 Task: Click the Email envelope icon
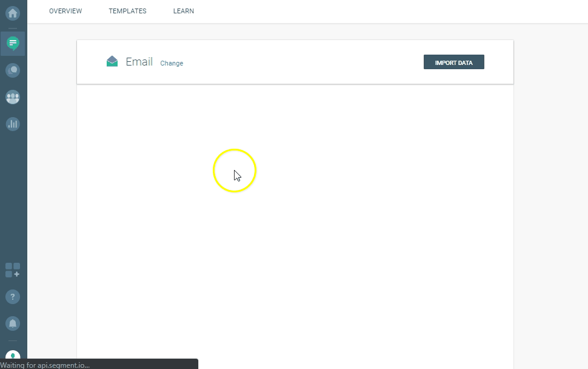[x=112, y=61]
